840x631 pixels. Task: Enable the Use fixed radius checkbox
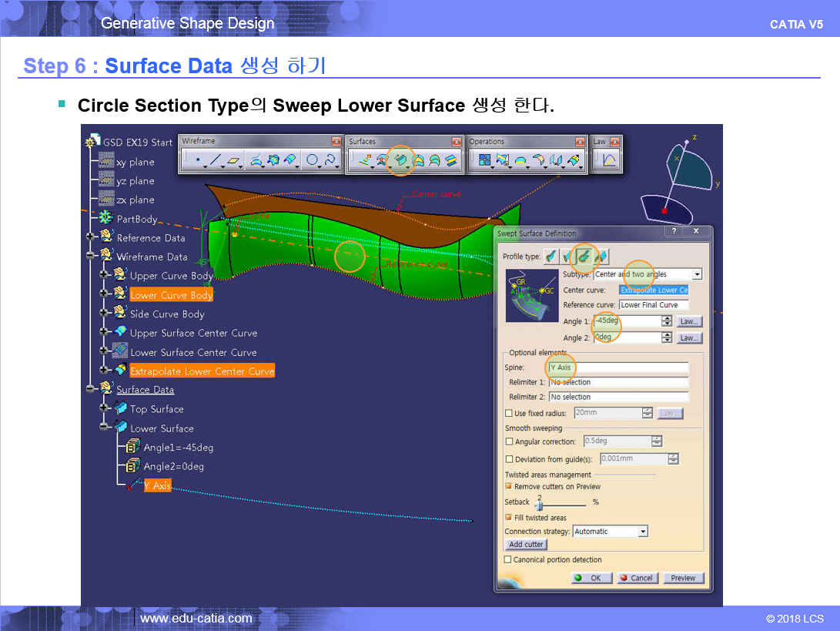509,414
